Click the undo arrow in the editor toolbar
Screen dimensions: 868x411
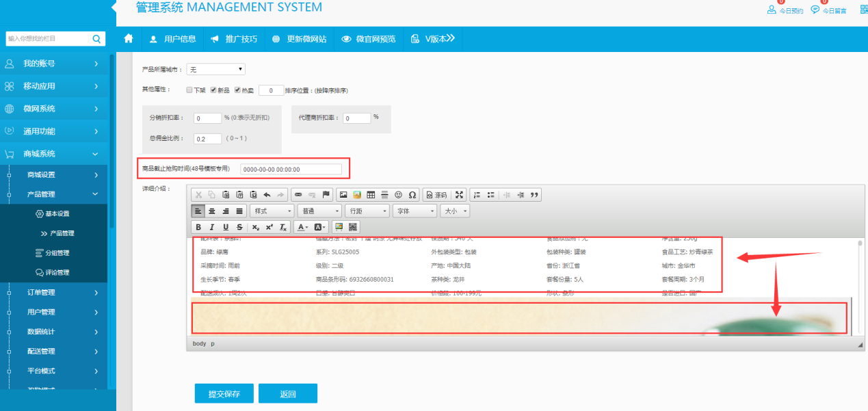(x=267, y=195)
